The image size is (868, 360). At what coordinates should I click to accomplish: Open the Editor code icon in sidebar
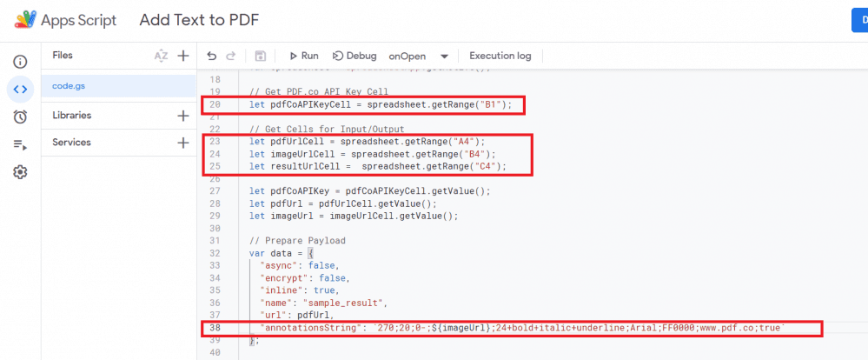20,89
